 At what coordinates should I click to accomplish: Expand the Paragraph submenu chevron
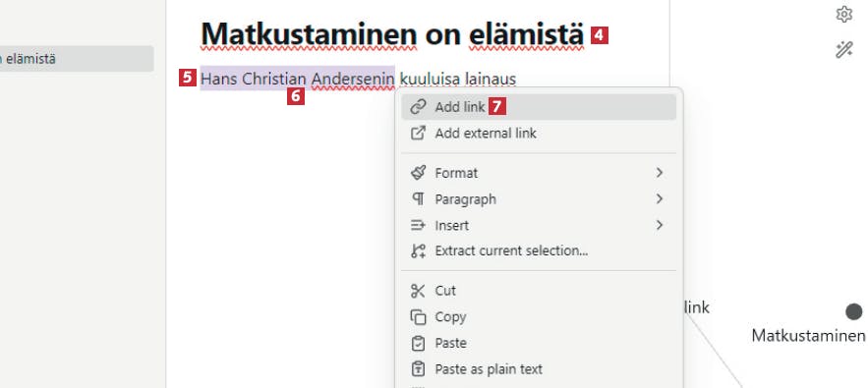[660, 198]
